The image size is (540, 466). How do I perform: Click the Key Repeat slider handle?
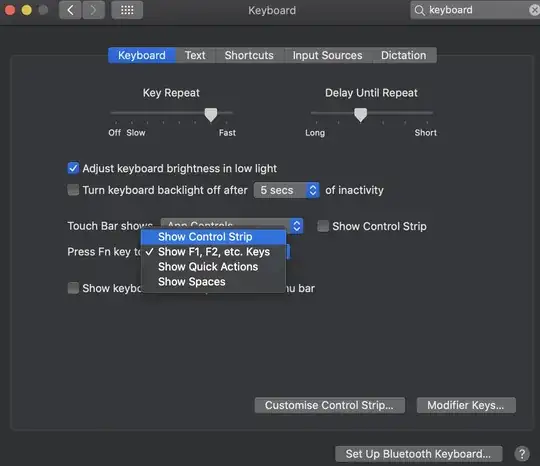coord(211,115)
